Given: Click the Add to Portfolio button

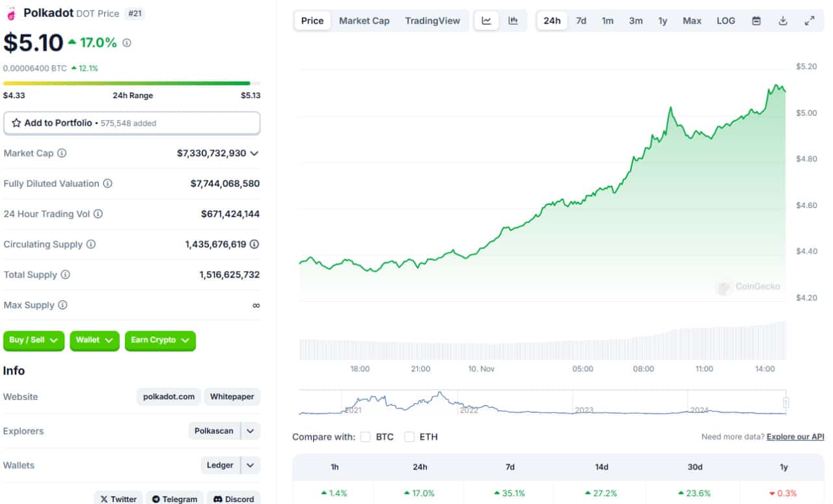Looking at the screenshot, I should [x=131, y=123].
